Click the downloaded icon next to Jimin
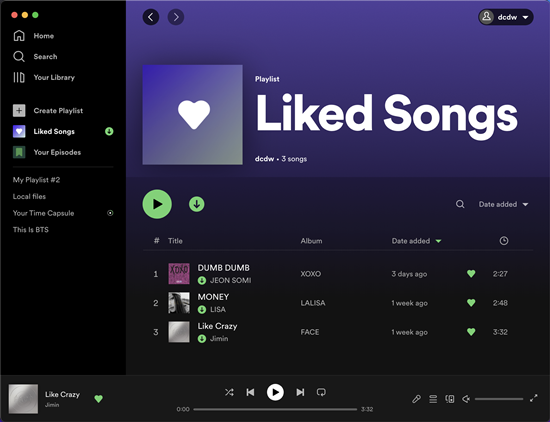550x422 pixels. tap(202, 339)
